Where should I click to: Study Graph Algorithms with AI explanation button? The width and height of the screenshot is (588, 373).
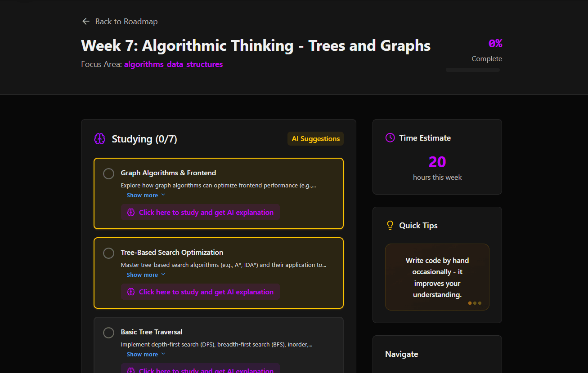coord(200,213)
